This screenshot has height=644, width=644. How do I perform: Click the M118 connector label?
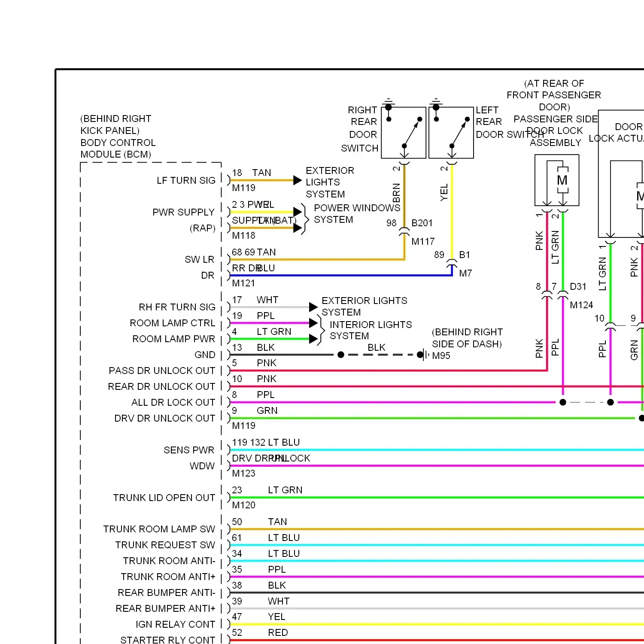pos(243,235)
